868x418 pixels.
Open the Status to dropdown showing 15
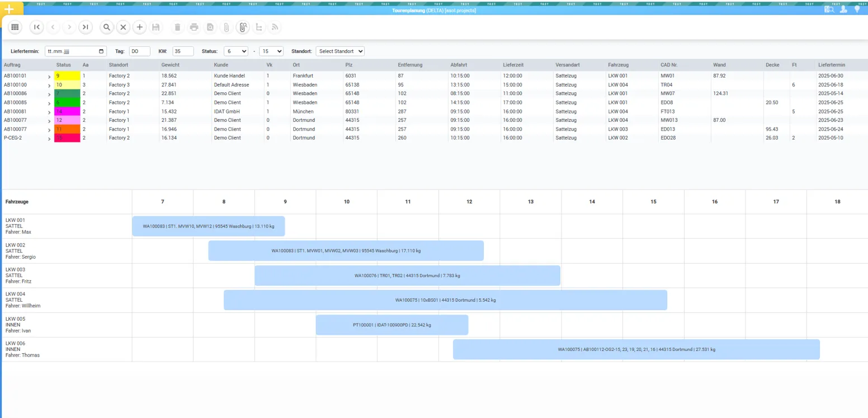[271, 51]
